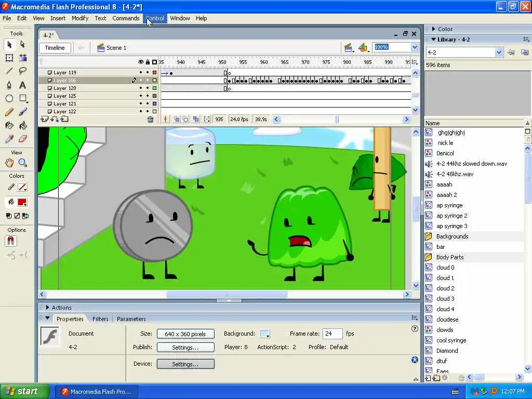
Task: Click the Frame rate input field
Action: point(332,334)
